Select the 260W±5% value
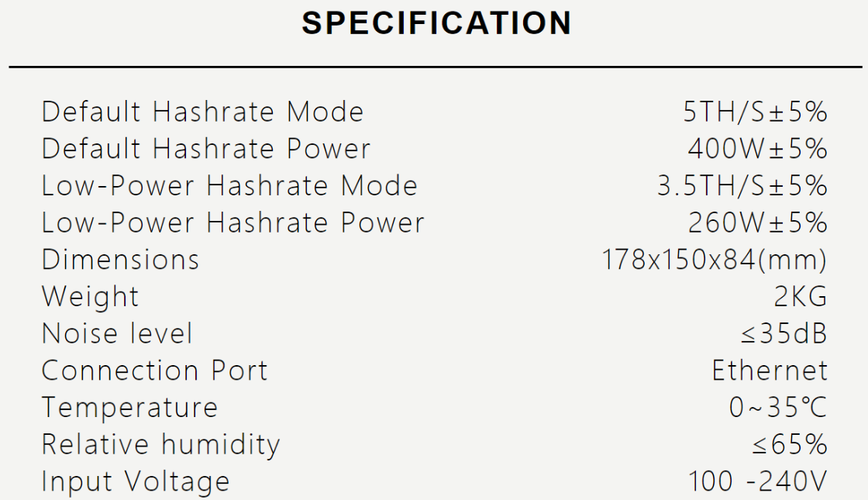The width and height of the screenshot is (868, 500). pyautogui.click(x=757, y=223)
